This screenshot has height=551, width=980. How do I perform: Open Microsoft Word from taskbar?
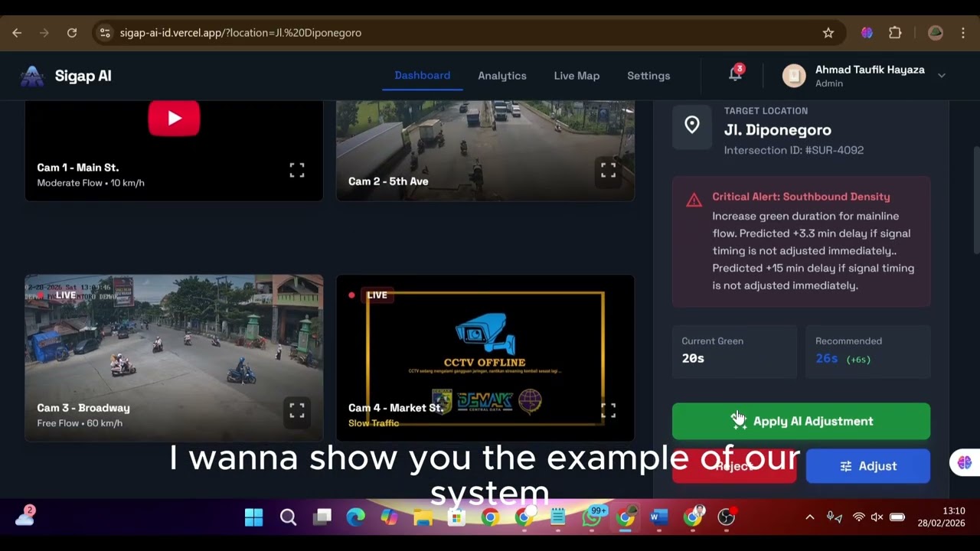tap(658, 518)
